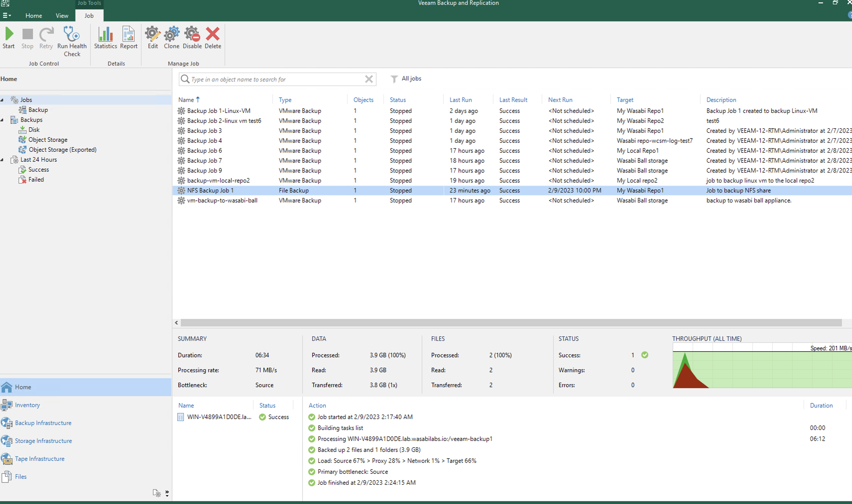852x504 pixels.
Task: Click the search input field
Action: click(278, 79)
